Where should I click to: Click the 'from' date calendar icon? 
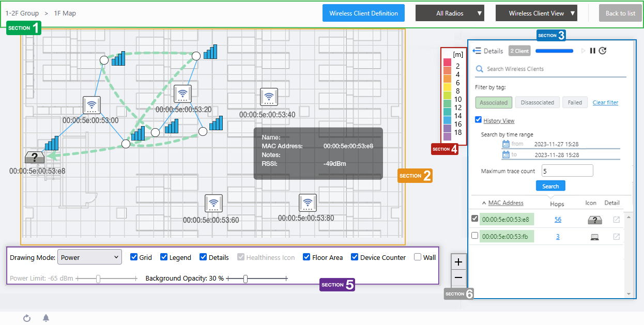click(506, 144)
